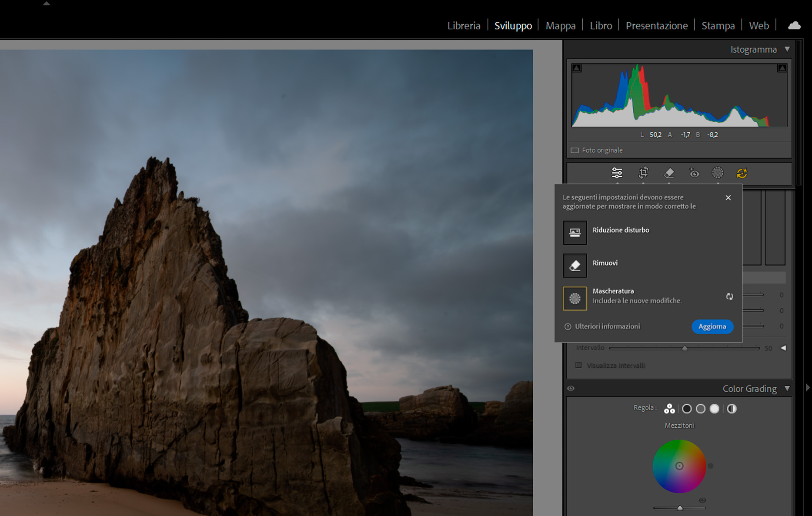The height and width of the screenshot is (516, 812).
Task: Open the Mappa module
Action: pyautogui.click(x=561, y=26)
